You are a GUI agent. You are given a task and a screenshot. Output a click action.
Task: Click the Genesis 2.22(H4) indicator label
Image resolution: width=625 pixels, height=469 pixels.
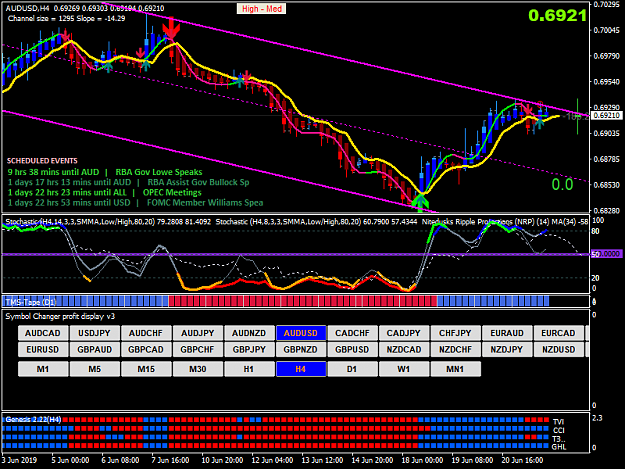tap(33, 420)
